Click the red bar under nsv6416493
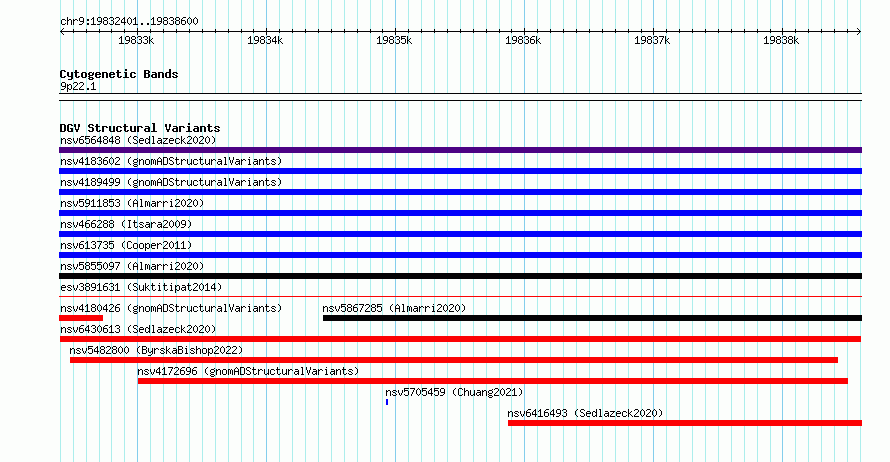890x462 pixels. point(685,423)
